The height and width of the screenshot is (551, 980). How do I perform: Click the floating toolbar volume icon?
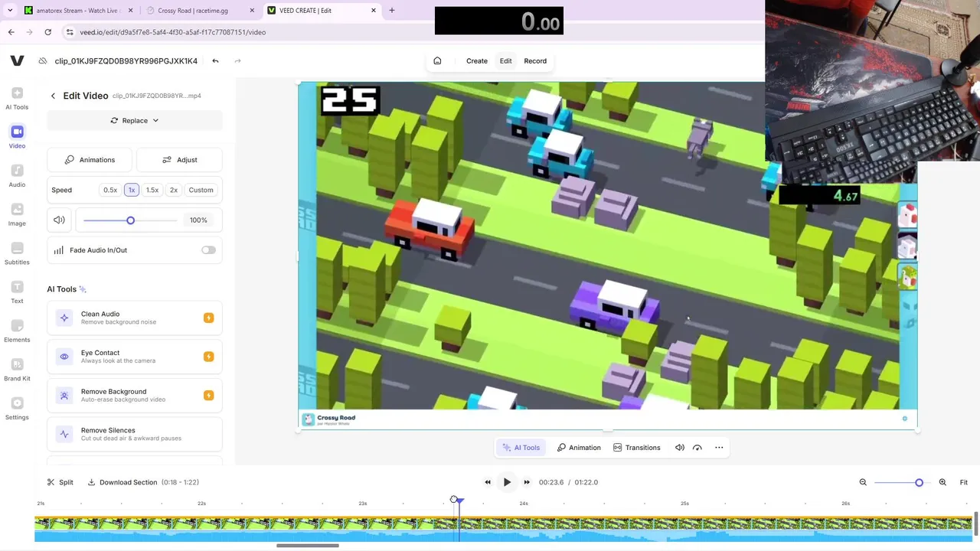679,448
